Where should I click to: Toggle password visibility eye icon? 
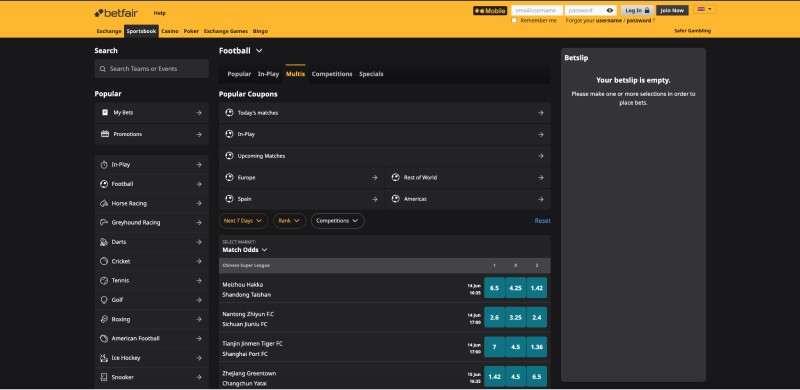[x=610, y=10]
